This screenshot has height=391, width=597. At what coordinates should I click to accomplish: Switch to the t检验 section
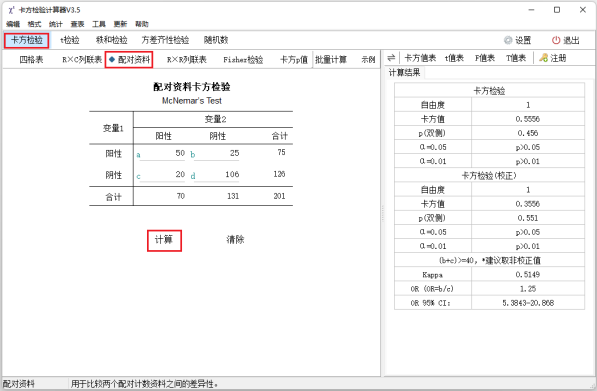pyautogui.click(x=69, y=40)
